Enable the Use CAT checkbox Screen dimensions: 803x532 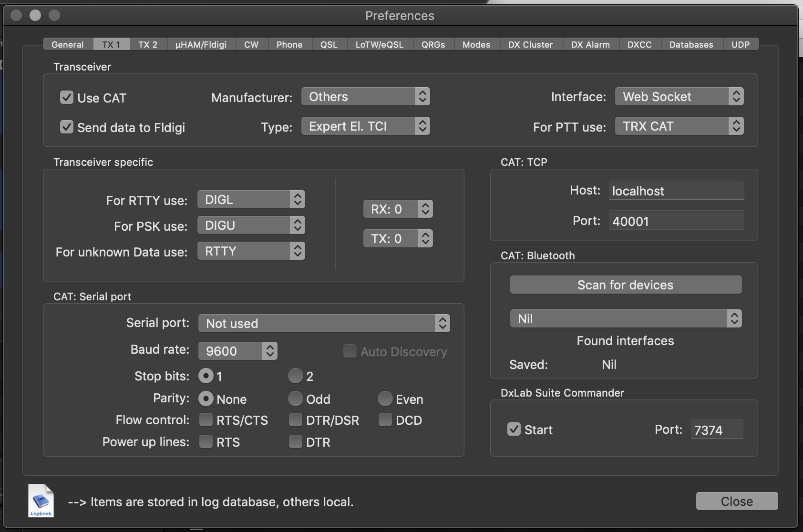(x=67, y=98)
